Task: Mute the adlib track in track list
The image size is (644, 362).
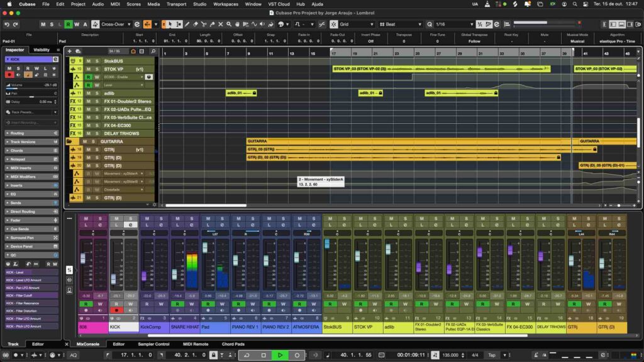Action: (x=88, y=93)
